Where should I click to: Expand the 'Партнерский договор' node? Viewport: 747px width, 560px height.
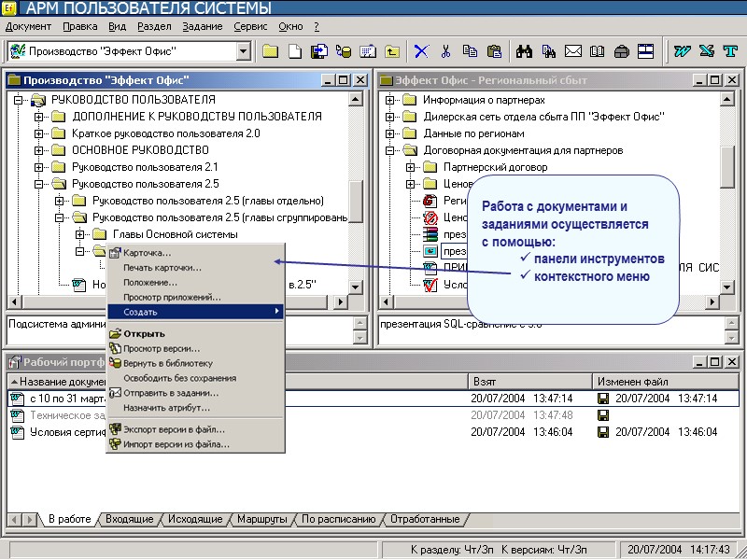(x=410, y=167)
